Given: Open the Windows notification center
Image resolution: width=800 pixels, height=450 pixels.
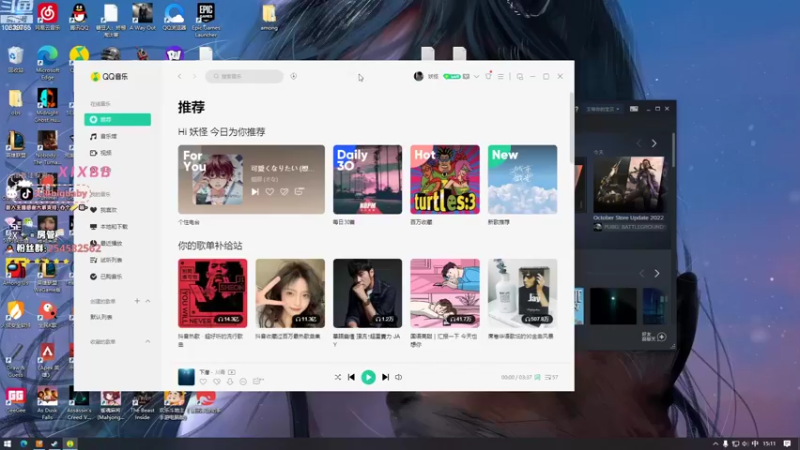Looking at the screenshot, I should [x=787, y=444].
